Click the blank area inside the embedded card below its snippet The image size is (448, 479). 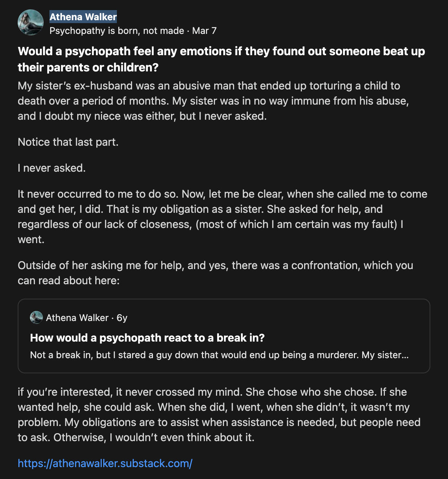click(x=224, y=367)
